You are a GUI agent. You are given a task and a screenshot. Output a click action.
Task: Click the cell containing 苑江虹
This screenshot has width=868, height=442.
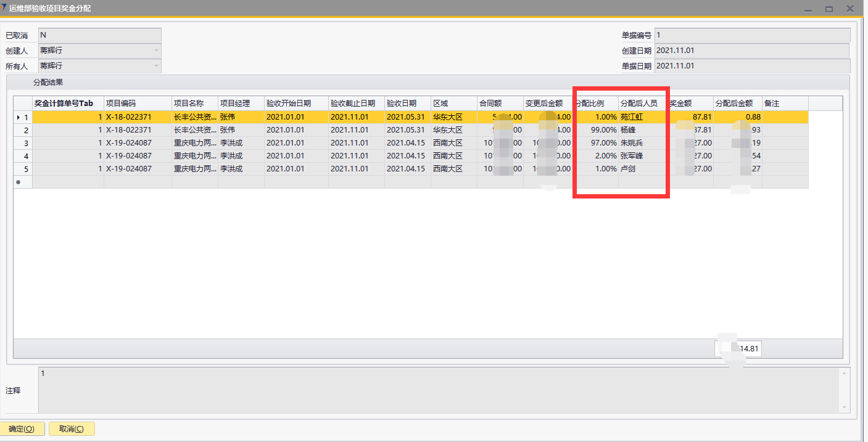coord(642,117)
